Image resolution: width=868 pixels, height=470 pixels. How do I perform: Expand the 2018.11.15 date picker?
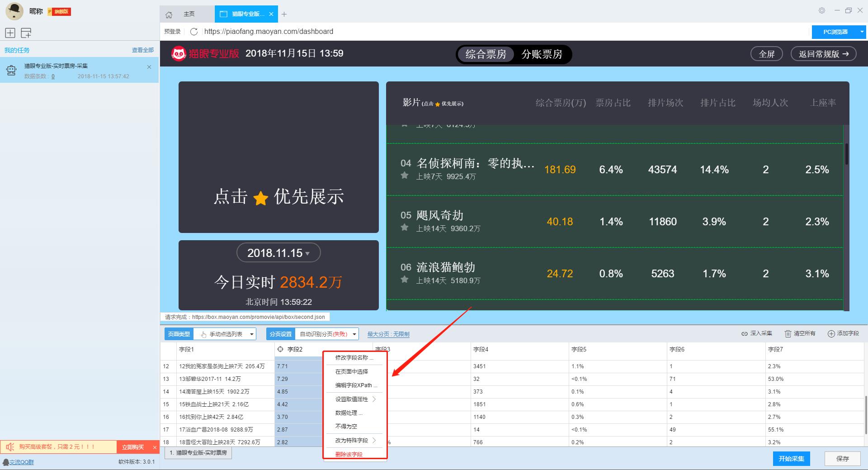(x=278, y=253)
